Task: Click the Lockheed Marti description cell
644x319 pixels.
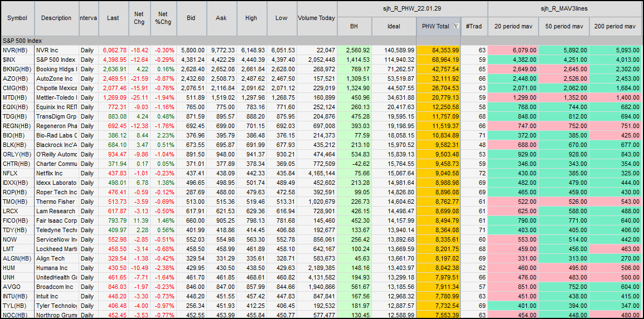Action: (x=57, y=248)
